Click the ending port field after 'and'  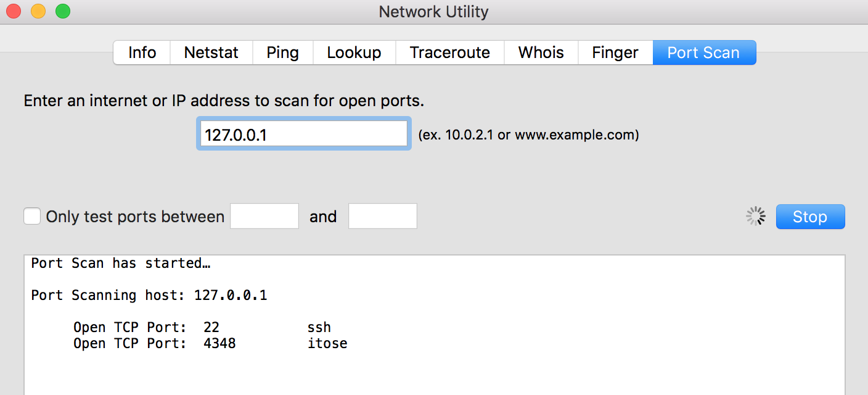pyautogui.click(x=383, y=217)
